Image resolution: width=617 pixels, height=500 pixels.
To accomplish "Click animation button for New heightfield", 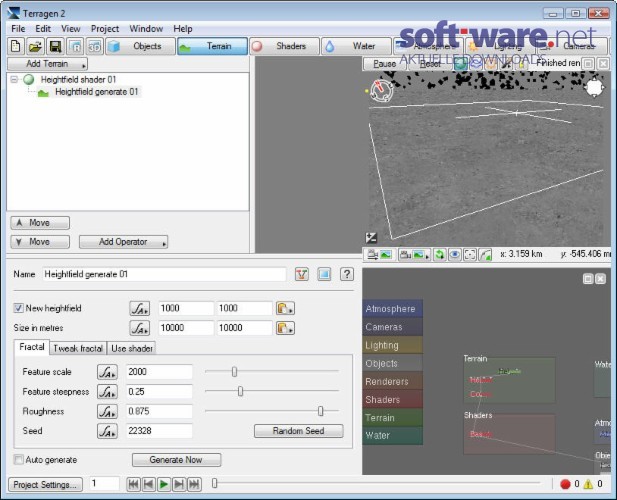I will pos(140,308).
